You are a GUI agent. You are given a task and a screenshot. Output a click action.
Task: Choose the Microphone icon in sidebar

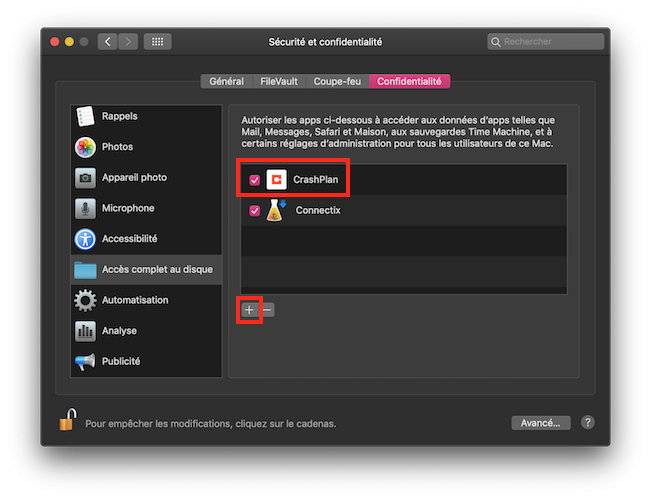[x=85, y=208]
